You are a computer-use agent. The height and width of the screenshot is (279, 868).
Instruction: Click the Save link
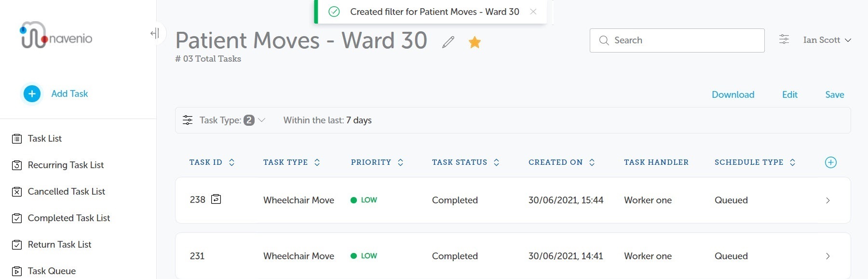(834, 94)
